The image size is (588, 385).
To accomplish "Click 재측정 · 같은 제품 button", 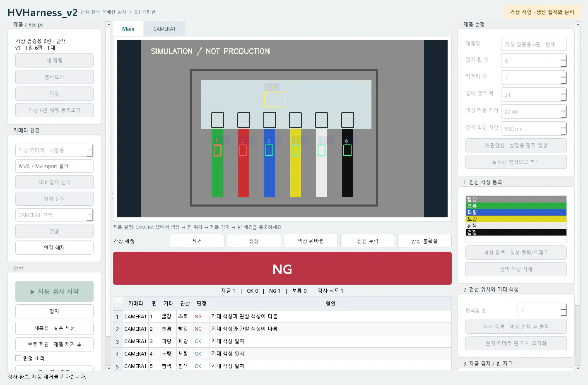I will [54, 328].
